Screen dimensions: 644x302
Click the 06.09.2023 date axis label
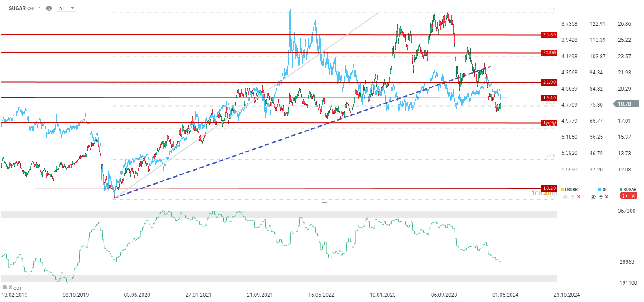tap(445, 295)
